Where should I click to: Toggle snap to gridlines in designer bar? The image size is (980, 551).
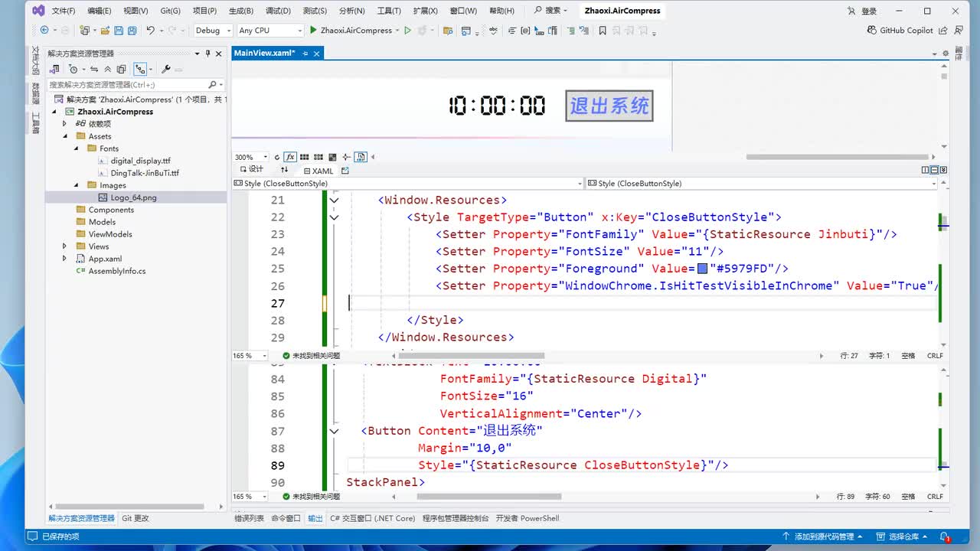tap(318, 157)
